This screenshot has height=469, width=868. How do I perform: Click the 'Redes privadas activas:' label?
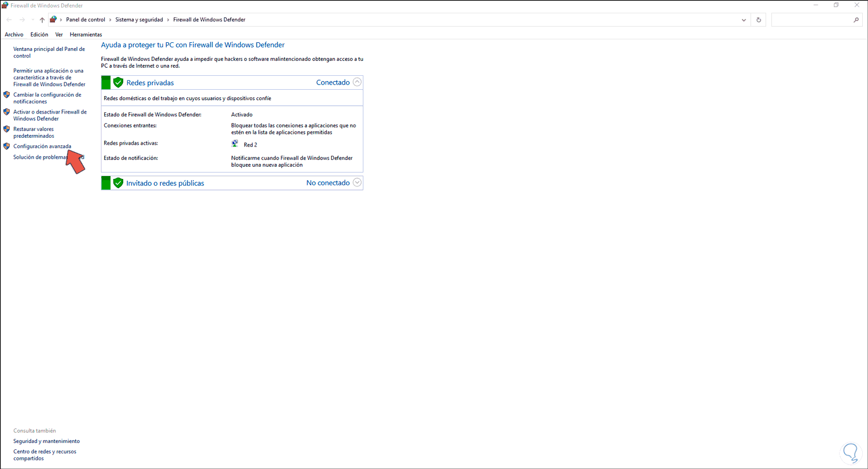coord(131,142)
